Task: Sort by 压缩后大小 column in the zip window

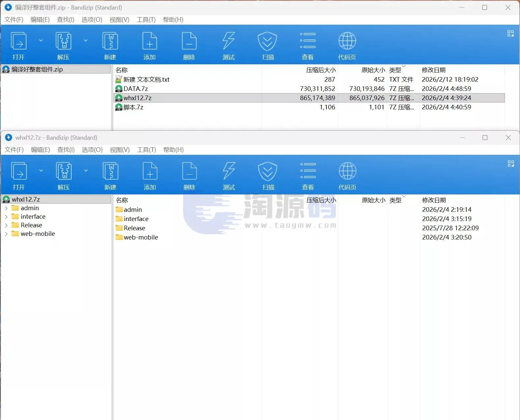Action: (x=321, y=70)
